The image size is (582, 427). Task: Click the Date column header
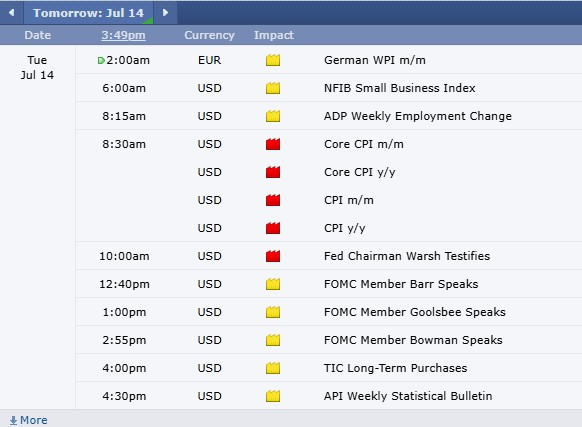click(37, 35)
